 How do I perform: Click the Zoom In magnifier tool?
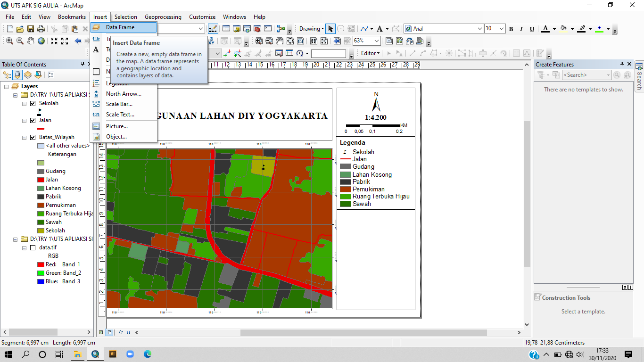click(9, 41)
